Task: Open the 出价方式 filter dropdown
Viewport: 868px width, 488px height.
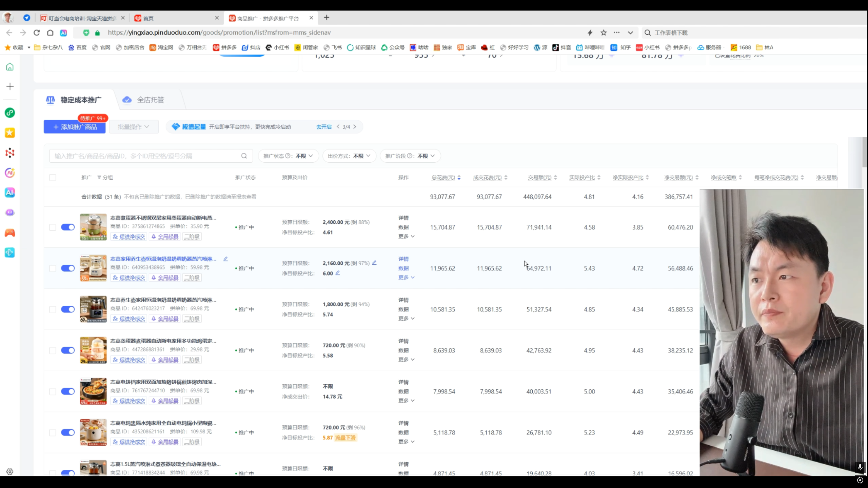Action: 349,156
